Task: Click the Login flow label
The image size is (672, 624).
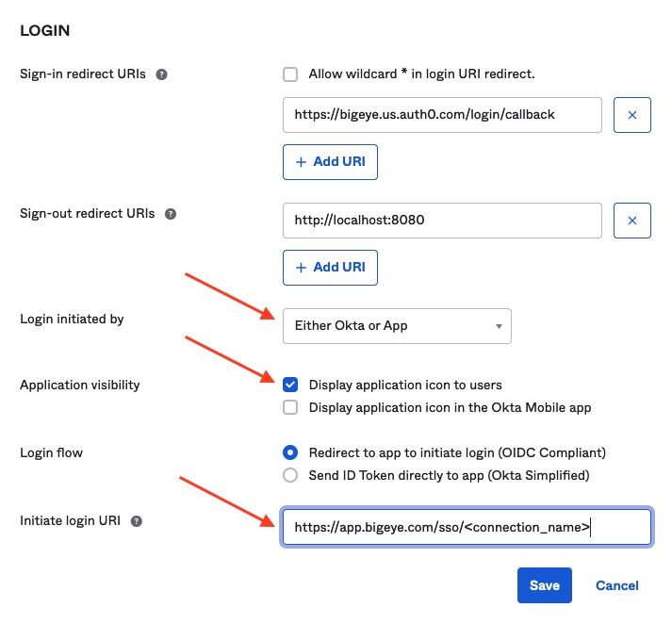Action: pos(52,453)
